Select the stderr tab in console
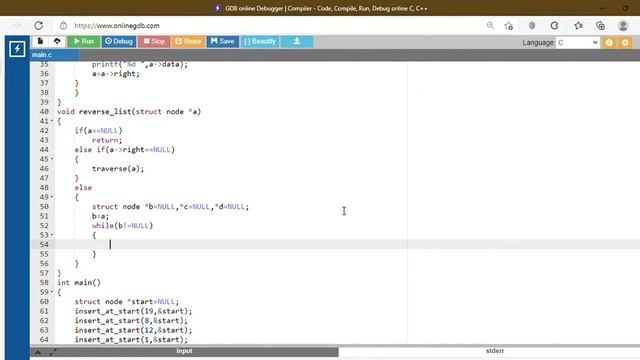This screenshot has height=360, width=640. tap(495, 351)
